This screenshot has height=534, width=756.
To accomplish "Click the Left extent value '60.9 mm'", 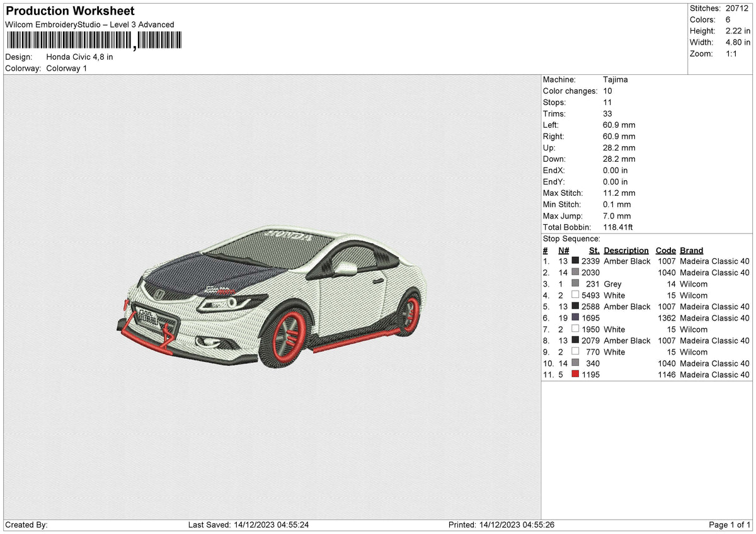I will 619,125.
